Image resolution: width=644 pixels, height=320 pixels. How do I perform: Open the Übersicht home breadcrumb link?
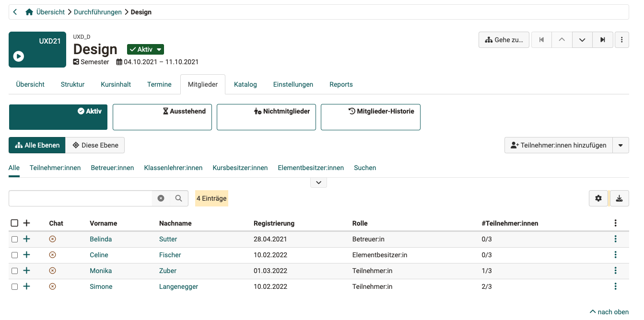[x=46, y=12]
